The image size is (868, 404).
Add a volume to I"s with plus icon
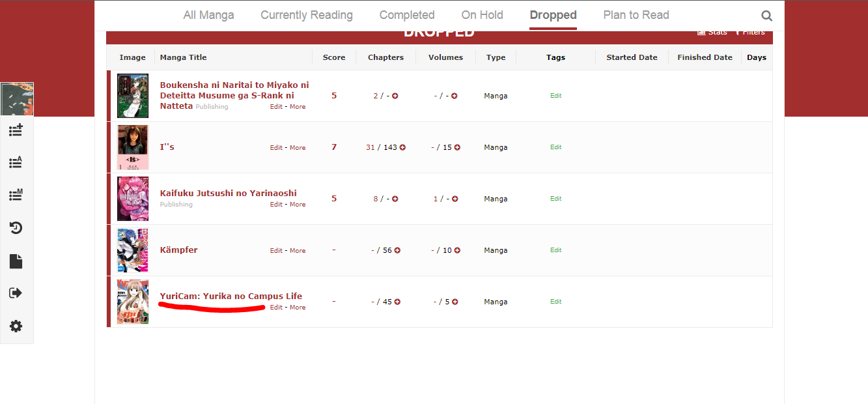[457, 147]
